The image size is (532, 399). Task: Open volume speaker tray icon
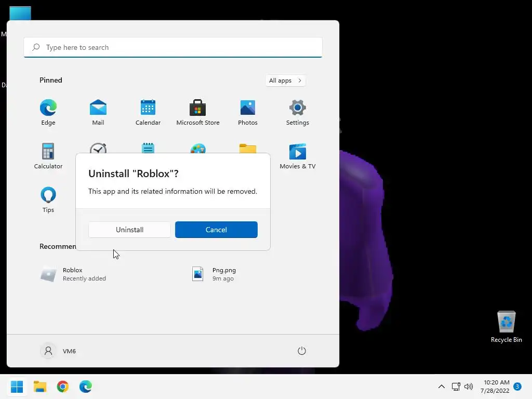[x=469, y=387]
